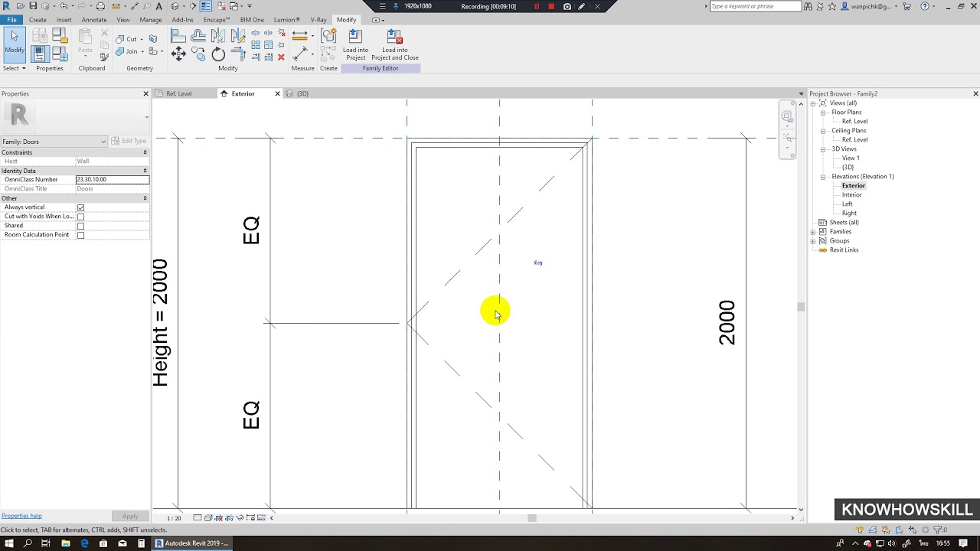Select the Rotate tool

click(219, 54)
